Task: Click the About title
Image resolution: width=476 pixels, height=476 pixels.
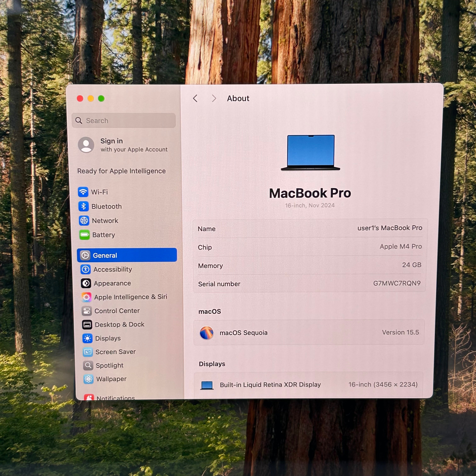Action: click(238, 98)
